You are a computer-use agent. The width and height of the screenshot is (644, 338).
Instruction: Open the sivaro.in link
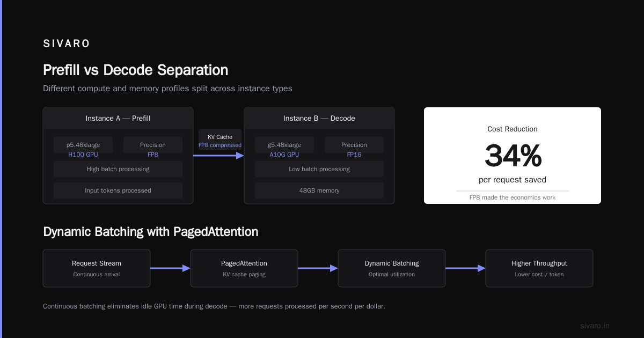click(595, 326)
